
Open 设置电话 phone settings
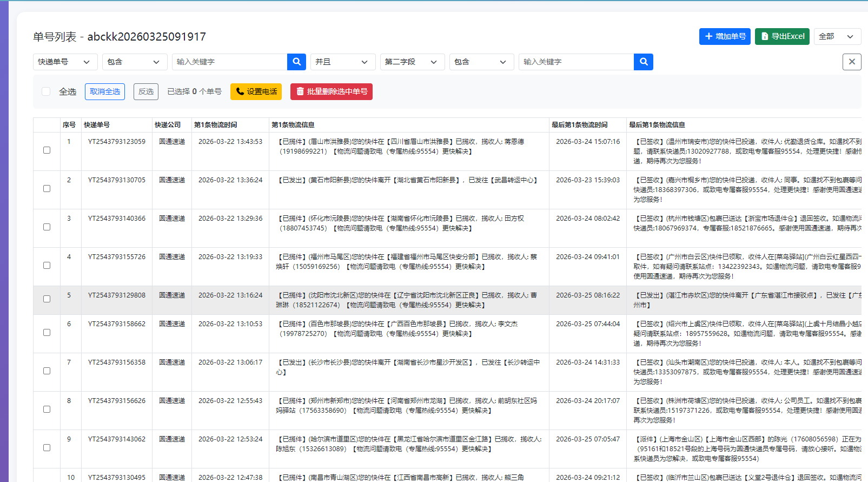(x=256, y=91)
